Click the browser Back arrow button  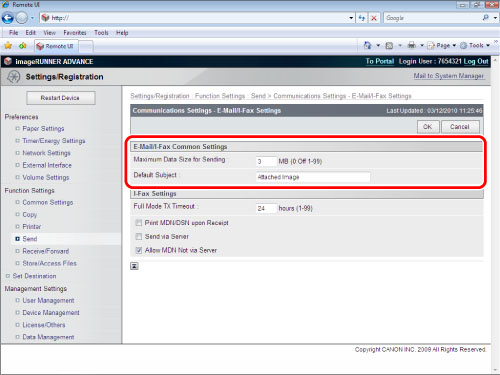pos(8,18)
